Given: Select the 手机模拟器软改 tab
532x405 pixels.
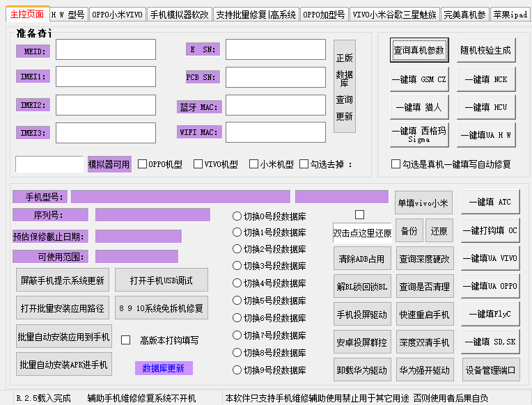Looking at the screenshot, I should point(180,15).
